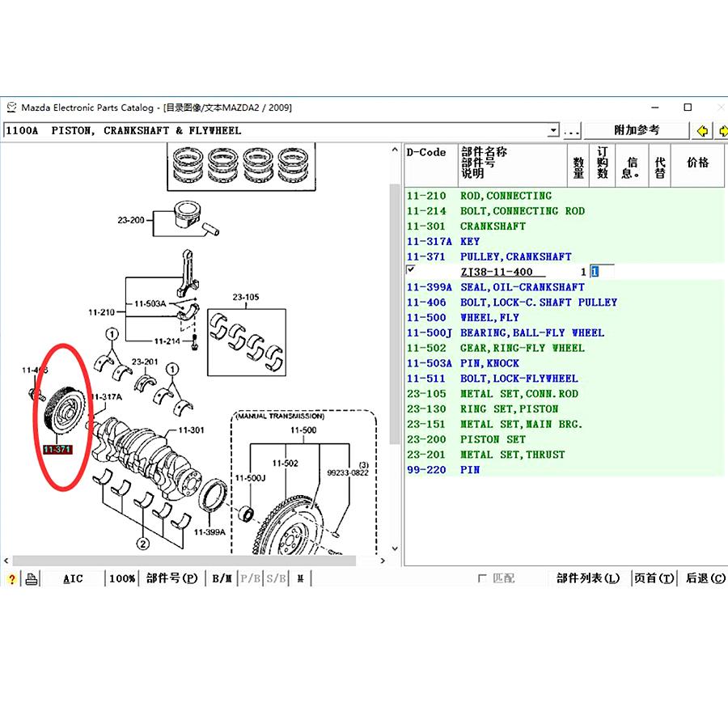728x728 pixels.
Task: Click the horizontal scrollbar thumb of diagram
Action: click(x=184, y=561)
